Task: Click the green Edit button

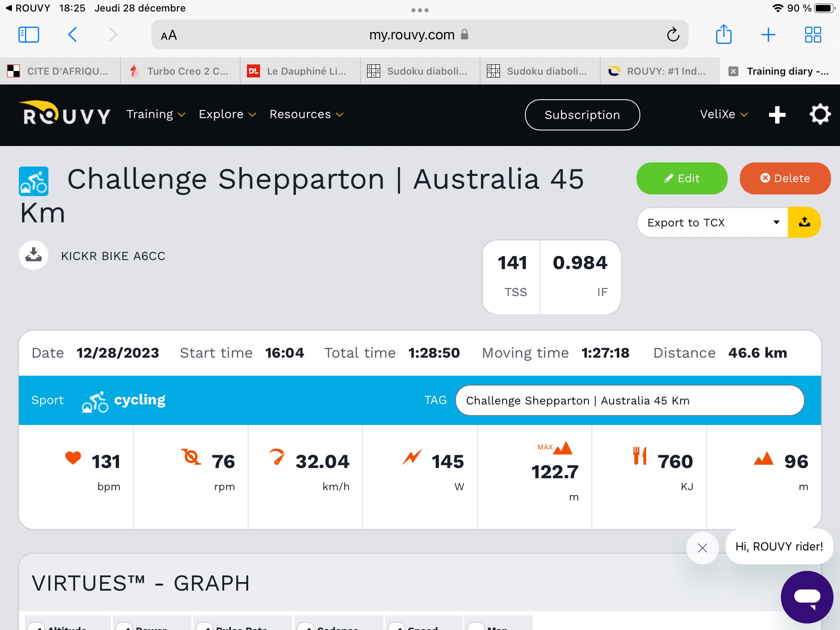Action: pyautogui.click(x=682, y=178)
